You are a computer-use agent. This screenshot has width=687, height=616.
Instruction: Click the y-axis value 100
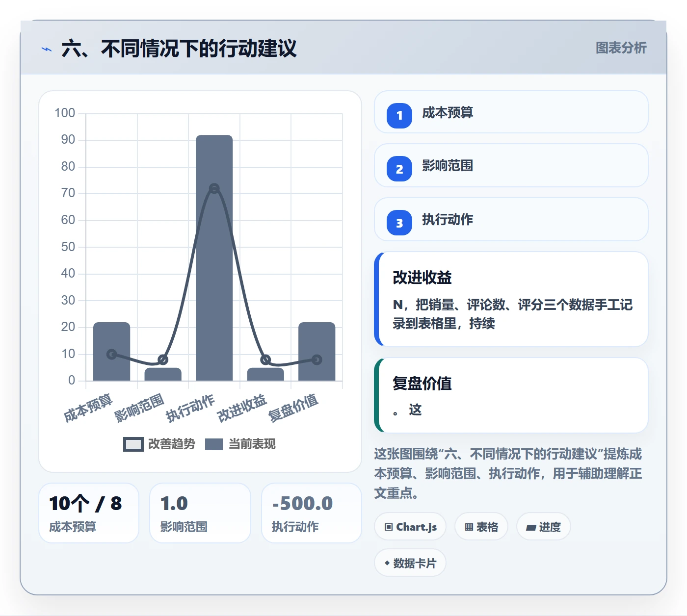click(x=65, y=113)
